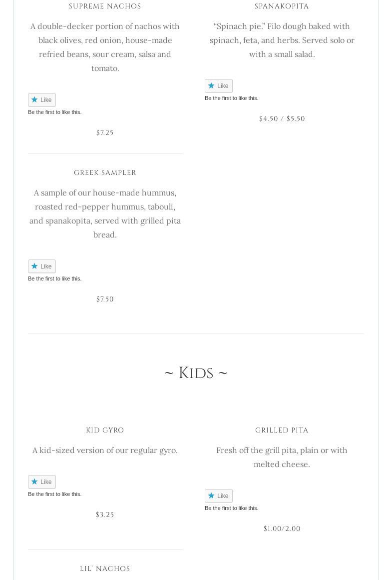392x580 pixels.
Task: Click the $1.00/2.00 Grilled Pita price
Action: pyautogui.click(x=282, y=529)
